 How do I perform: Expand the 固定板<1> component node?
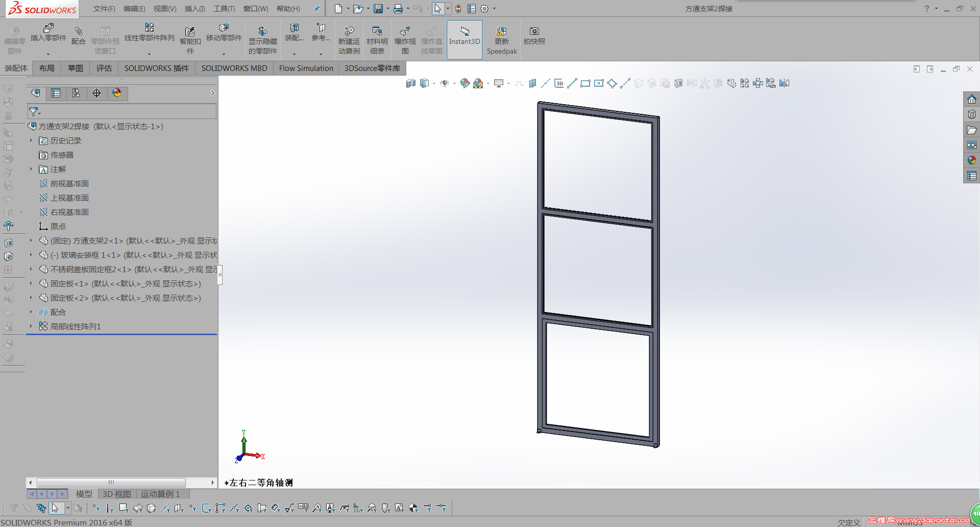(31, 283)
